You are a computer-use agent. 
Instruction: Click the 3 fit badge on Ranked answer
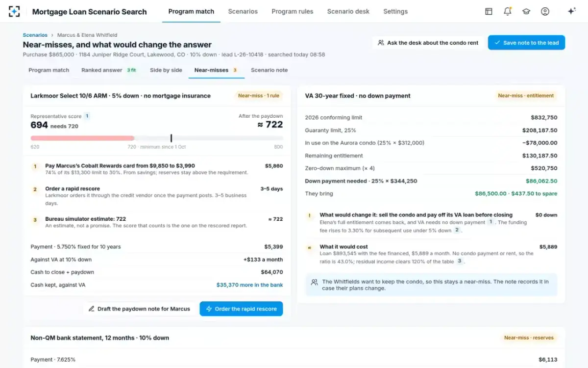point(131,70)
